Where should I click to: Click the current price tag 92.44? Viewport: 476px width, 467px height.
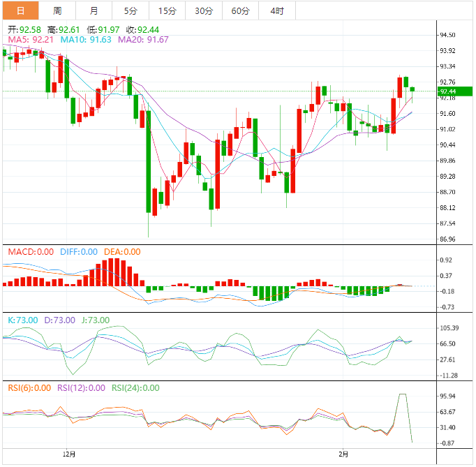(447, 91)
